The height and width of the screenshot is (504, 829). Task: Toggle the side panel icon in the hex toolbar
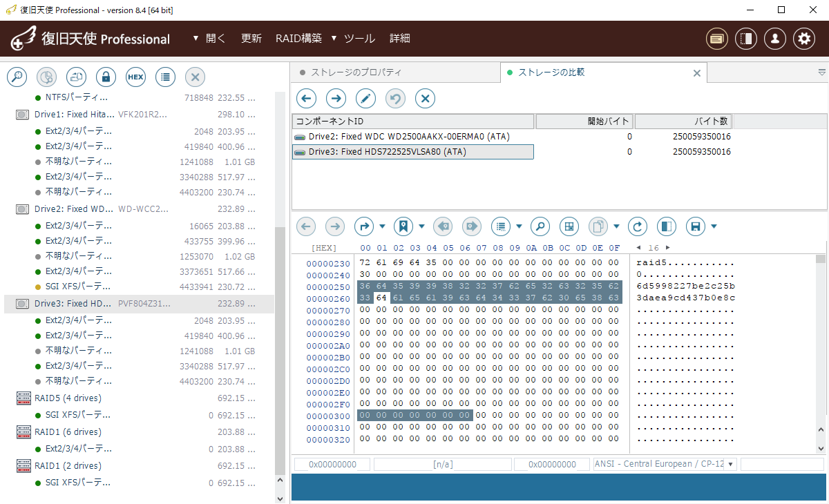point(666,226)
